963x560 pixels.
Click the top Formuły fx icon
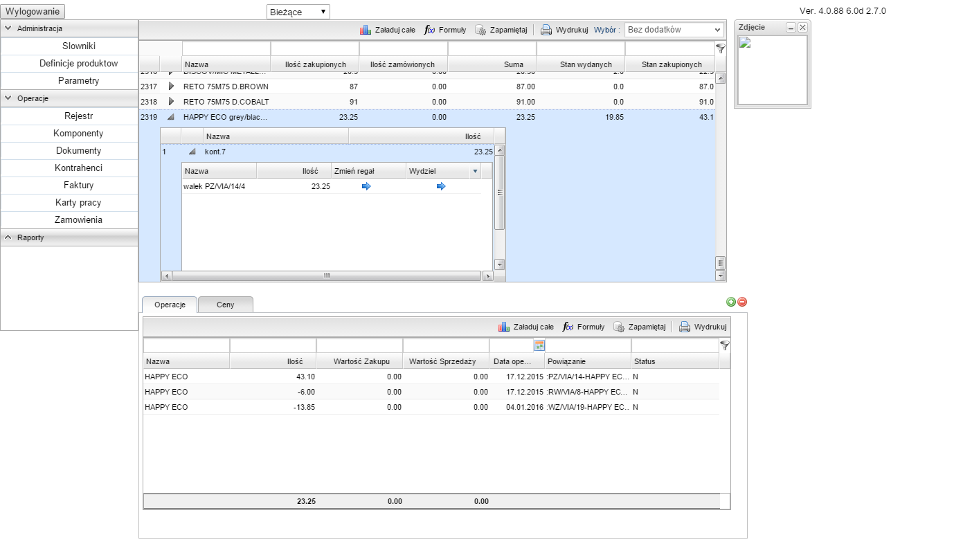coord(429,30)
